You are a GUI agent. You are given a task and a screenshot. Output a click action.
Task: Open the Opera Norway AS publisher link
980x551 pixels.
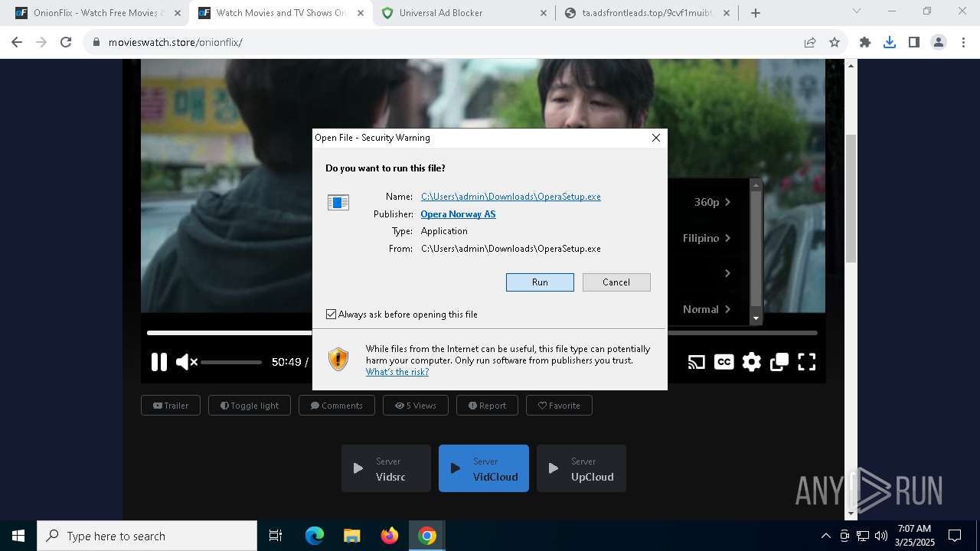click(x=458, y=214)
